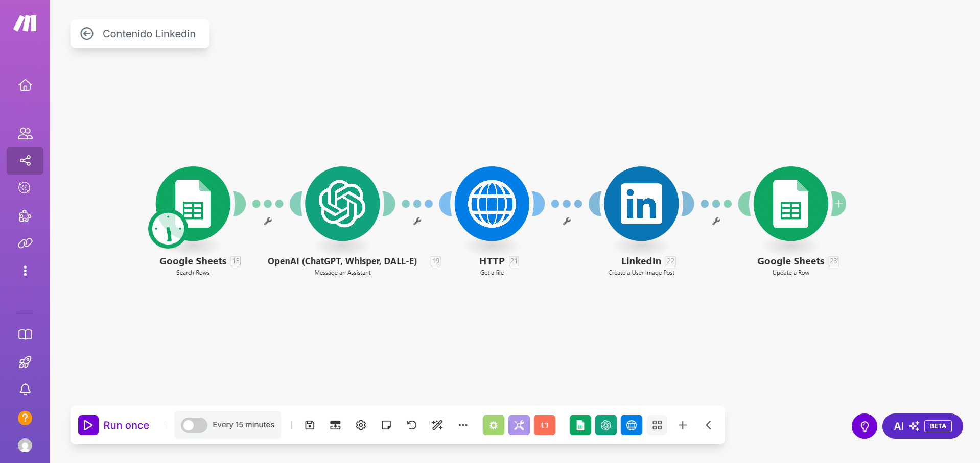Open the Resource hub book icon
This screenshot has width=980, height=463.
(25, 334)
